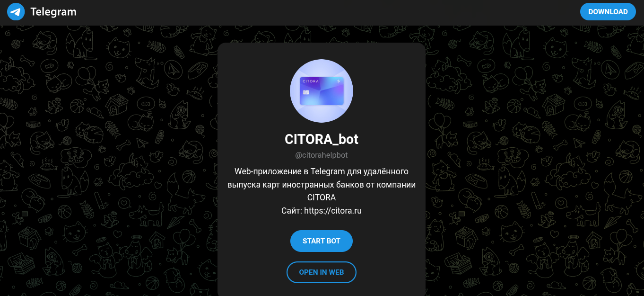Open the Telegram wordmark in the header
The image size is (644, 296).
[53, 12]
